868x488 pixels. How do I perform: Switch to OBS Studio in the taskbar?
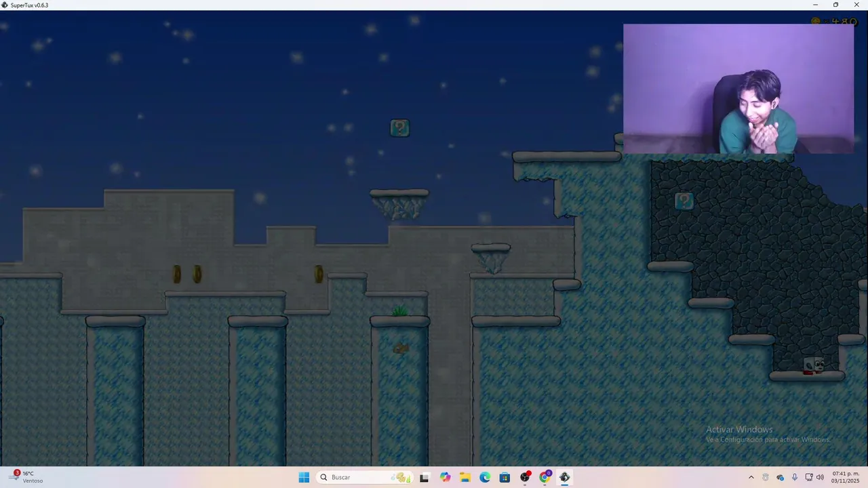[525, 477]
